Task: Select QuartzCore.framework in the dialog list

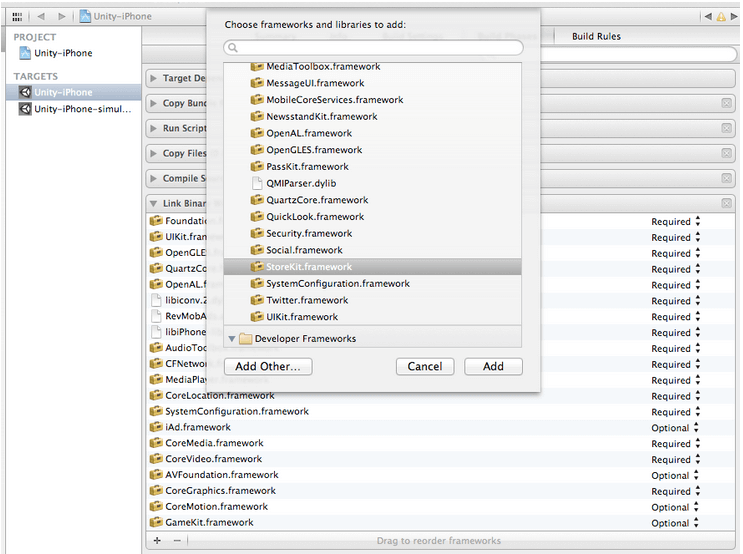Action: [372, 200]
